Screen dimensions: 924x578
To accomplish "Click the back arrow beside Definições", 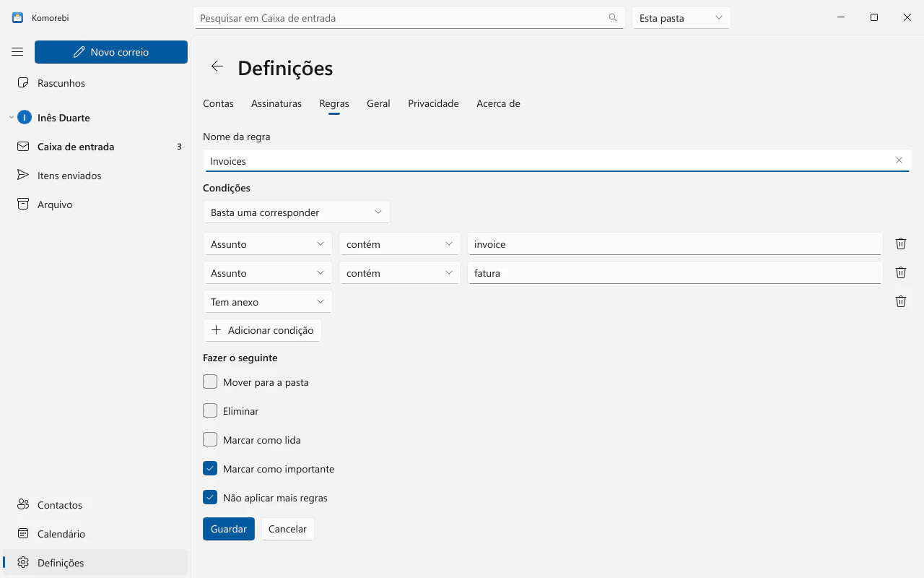I will (x=217, y=67).
